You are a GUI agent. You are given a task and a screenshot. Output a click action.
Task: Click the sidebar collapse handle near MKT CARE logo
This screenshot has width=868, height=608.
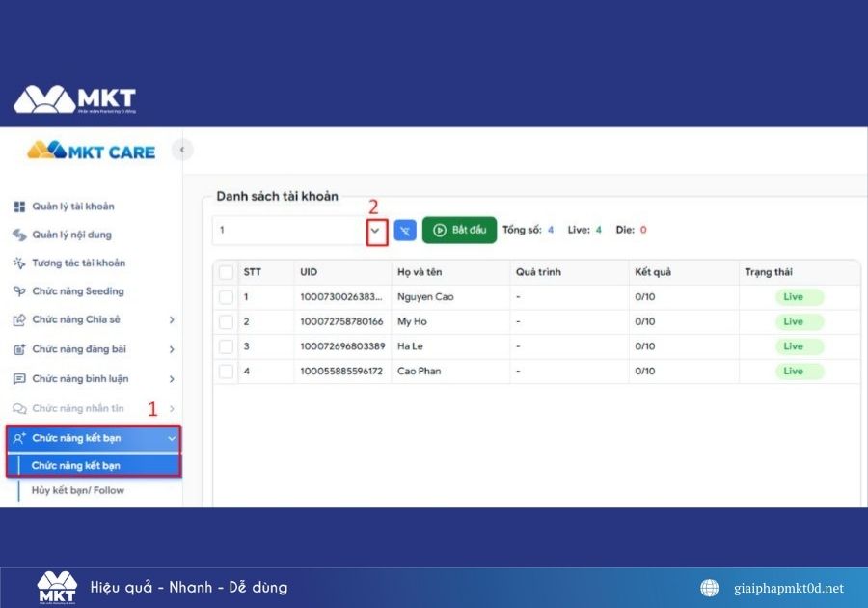(x=181, y=150)
